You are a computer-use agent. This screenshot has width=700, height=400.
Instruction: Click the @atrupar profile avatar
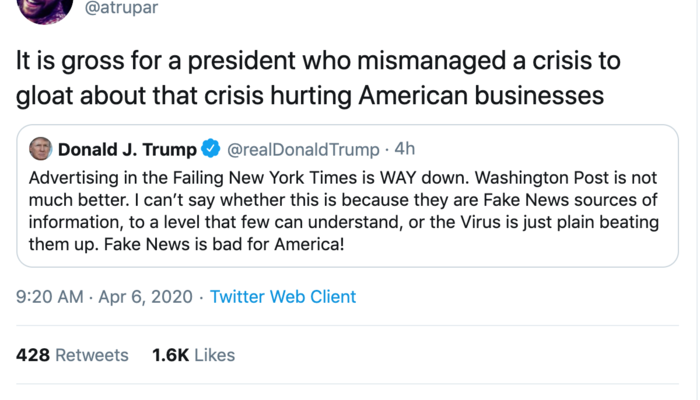click(x=45, y=8)
